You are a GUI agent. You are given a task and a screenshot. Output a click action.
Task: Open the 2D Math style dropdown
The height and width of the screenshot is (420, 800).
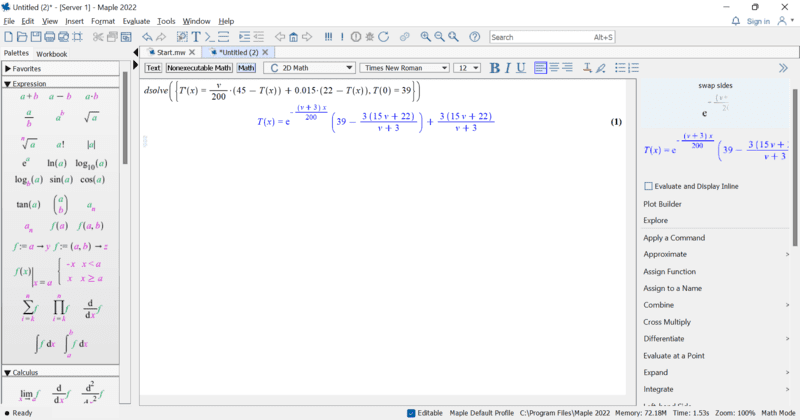(309, 68)
